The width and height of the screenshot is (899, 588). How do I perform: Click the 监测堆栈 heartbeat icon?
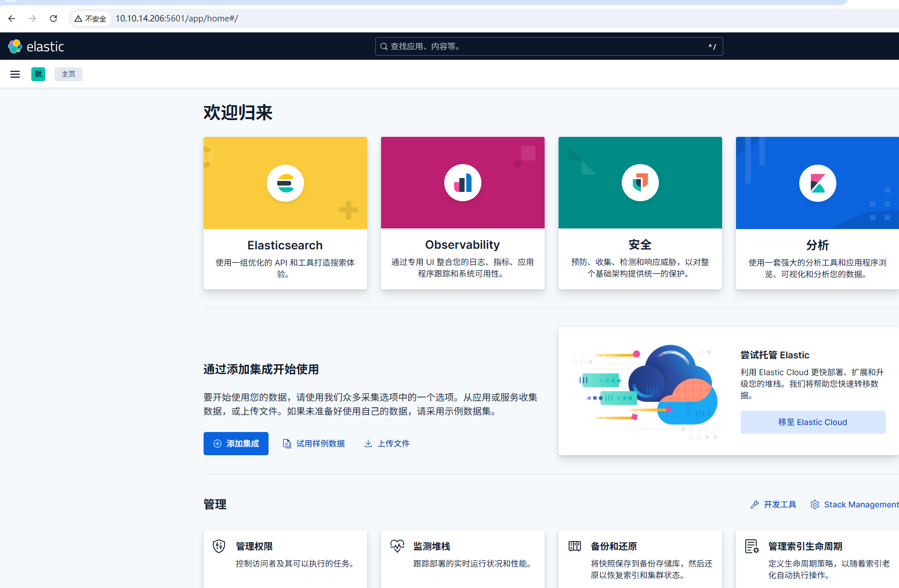[x=397, y=546]
